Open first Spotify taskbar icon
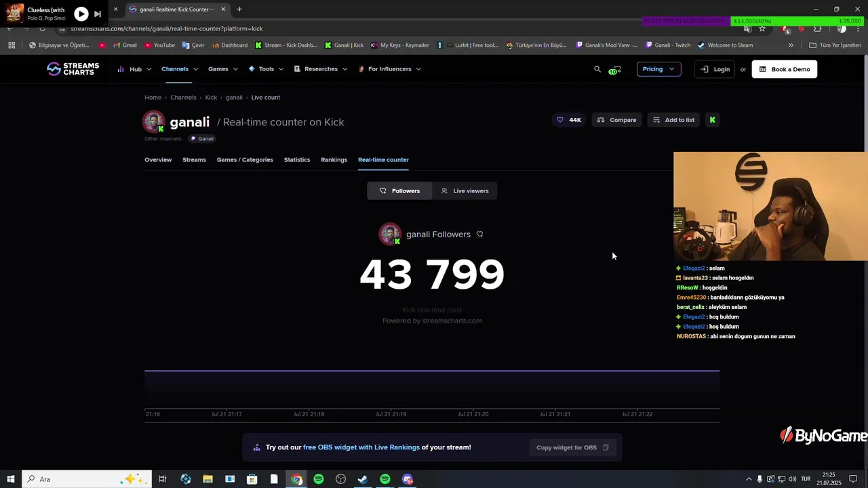The height and width of the screenshot is (488, 868). click(319, 479)
